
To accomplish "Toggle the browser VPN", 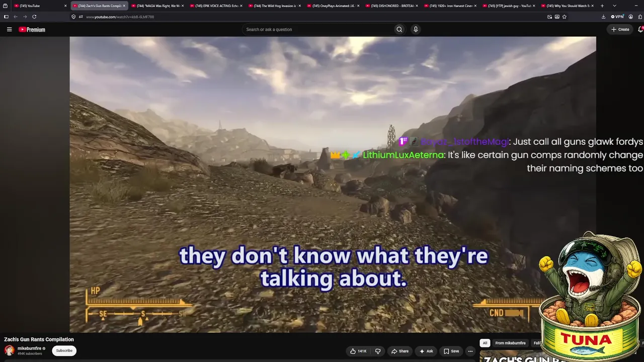I will tap(617, 17).
